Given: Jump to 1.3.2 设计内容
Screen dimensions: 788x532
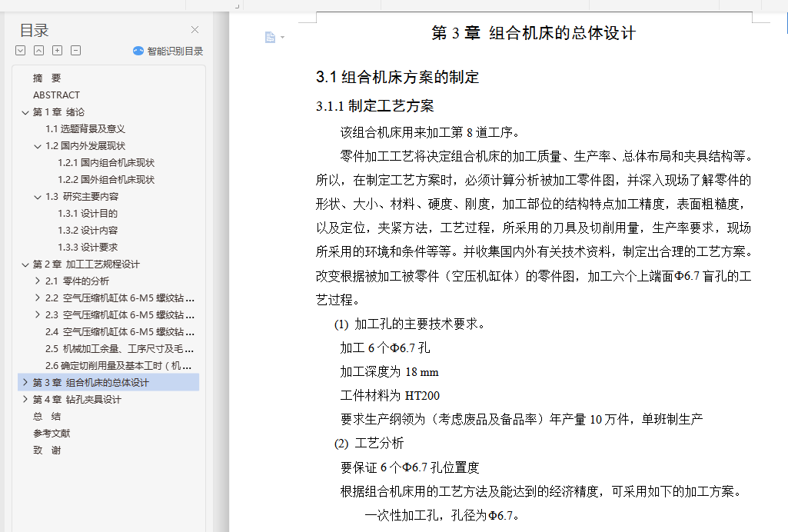Looking at the screenshot, I should pos(88,231).
